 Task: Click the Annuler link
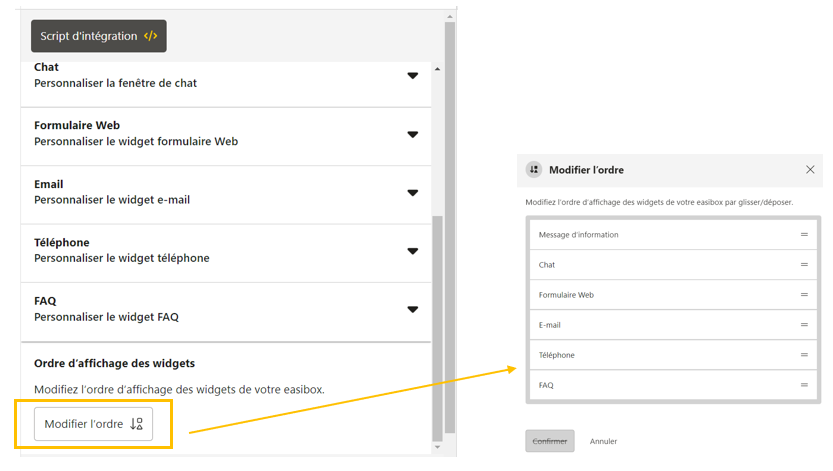603,441
